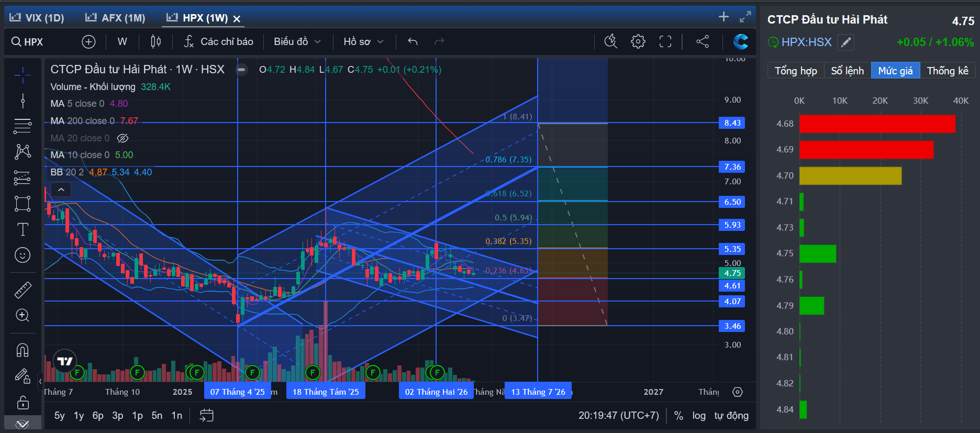This screenshot has width=980, height=433.
Task: Open the Mức giá tab
Action: pyautogui.click(x=895, y=71)
